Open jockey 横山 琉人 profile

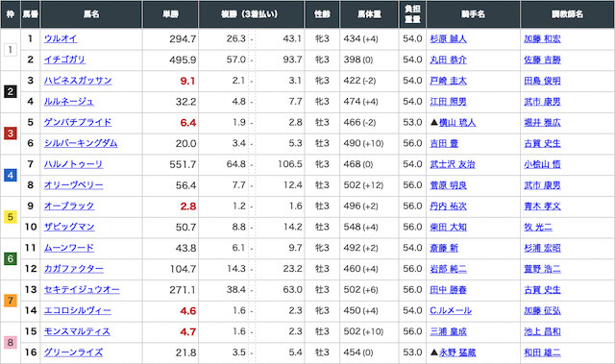coord(457,123)
